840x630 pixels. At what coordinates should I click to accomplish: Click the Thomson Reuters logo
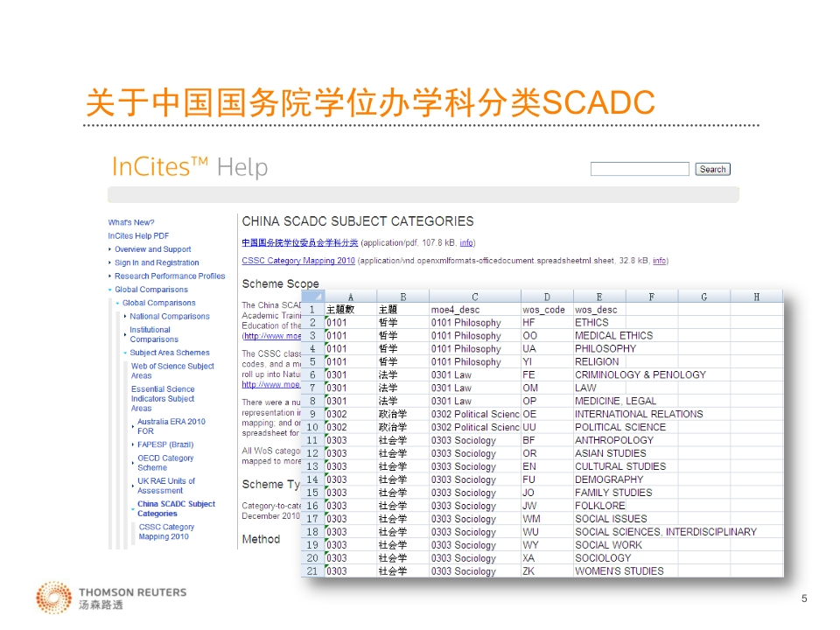click(111, 598)
